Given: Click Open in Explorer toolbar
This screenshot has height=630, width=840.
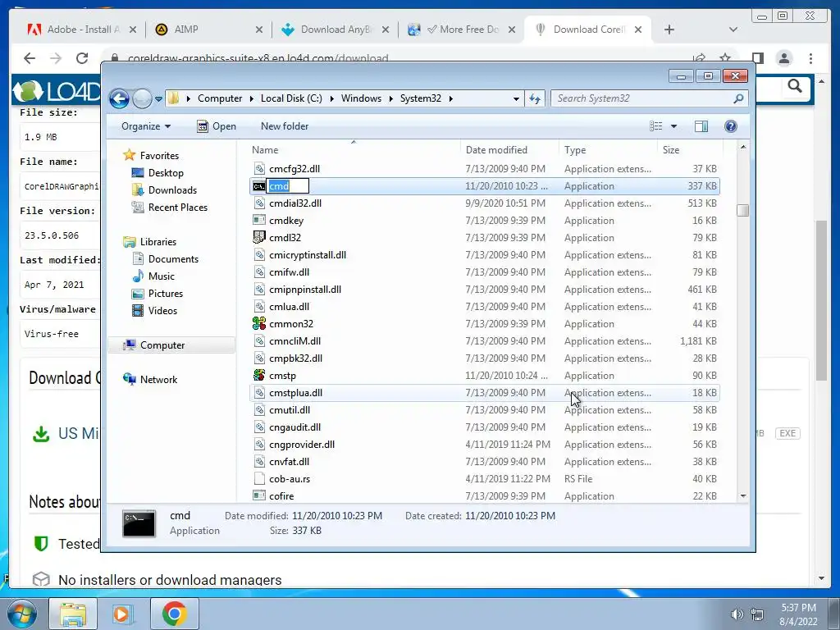Looking at the screenshot, I should coord(217,126).
